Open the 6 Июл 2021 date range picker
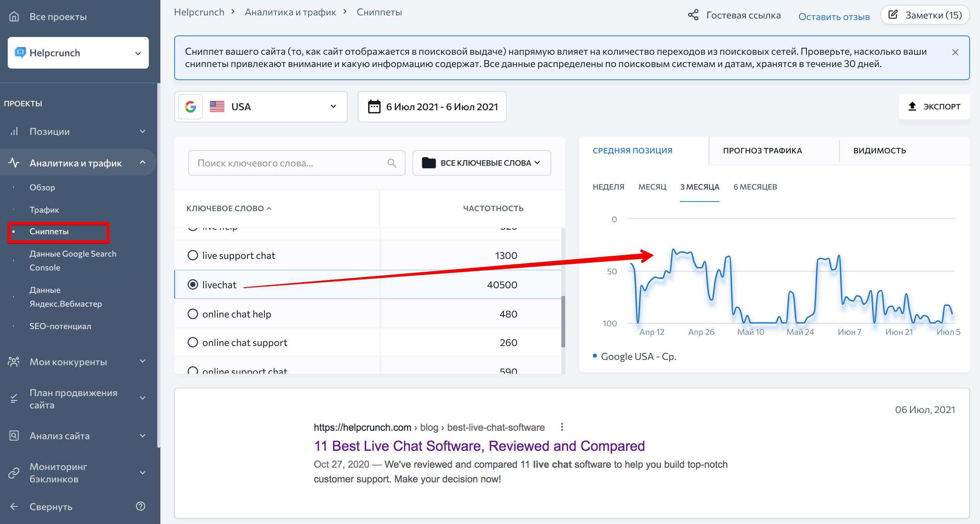 [x=432, y=107]
